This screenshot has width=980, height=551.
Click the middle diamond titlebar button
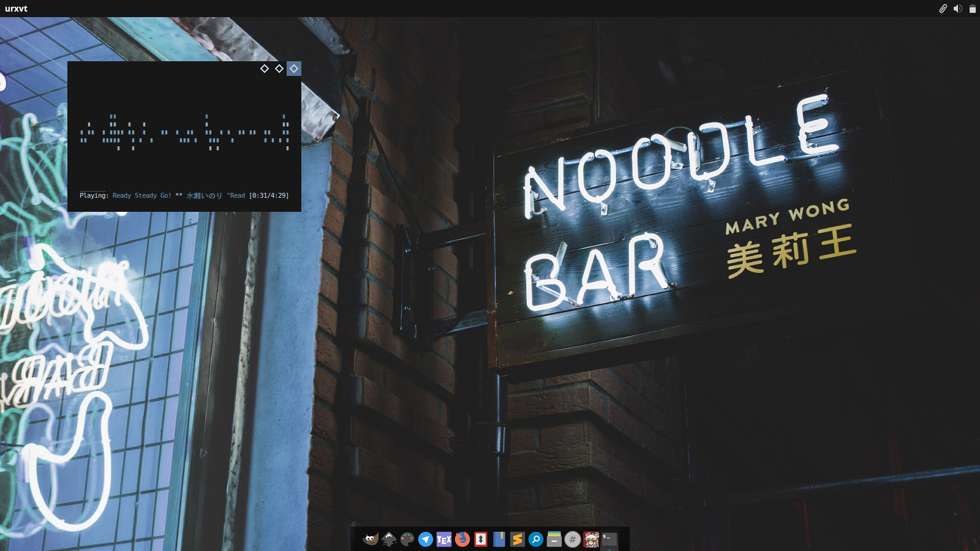click(279, 69)
